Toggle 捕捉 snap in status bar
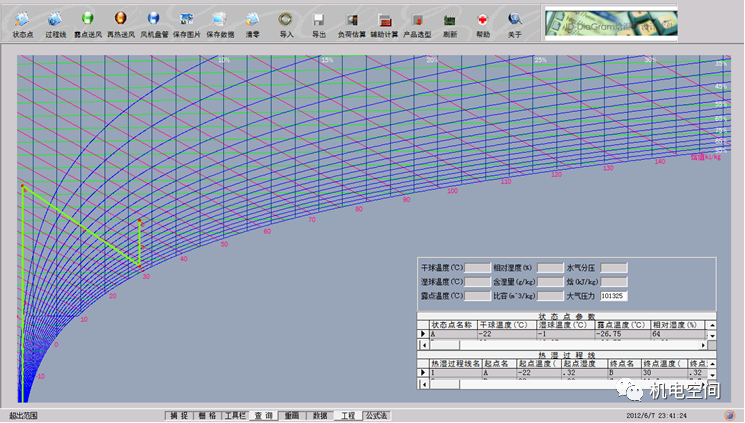Viewport: 745px width, 423px height. [x=179, y=416]
